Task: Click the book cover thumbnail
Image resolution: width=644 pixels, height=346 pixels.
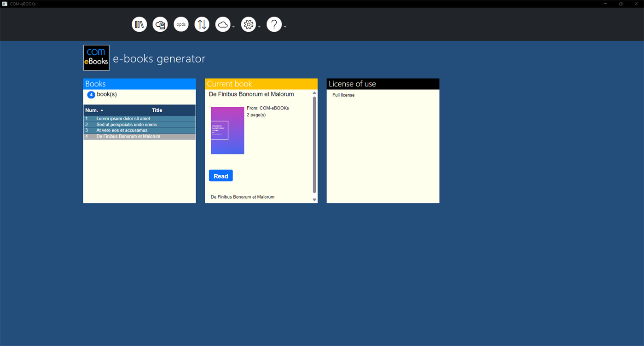Action: [227, 130]
